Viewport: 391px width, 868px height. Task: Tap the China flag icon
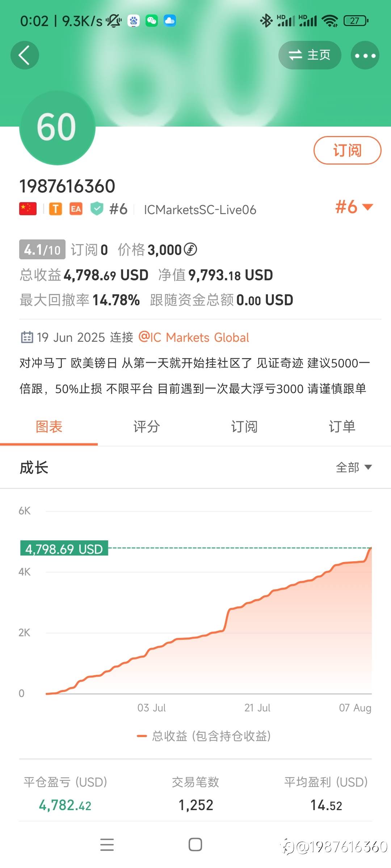coord(28,209)
